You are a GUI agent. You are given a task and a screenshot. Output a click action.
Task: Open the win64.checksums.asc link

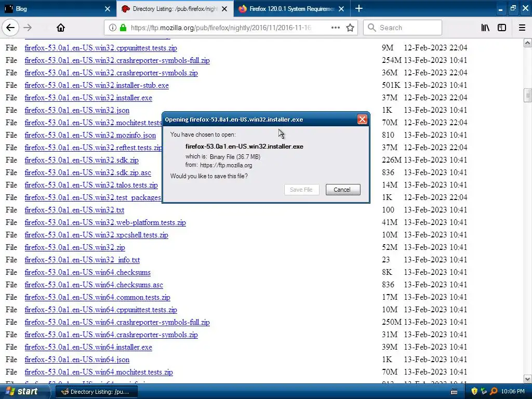point(94,285)
